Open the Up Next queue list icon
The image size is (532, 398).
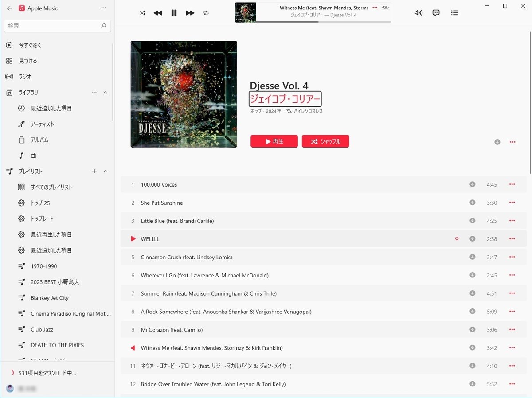coord(454,13)
